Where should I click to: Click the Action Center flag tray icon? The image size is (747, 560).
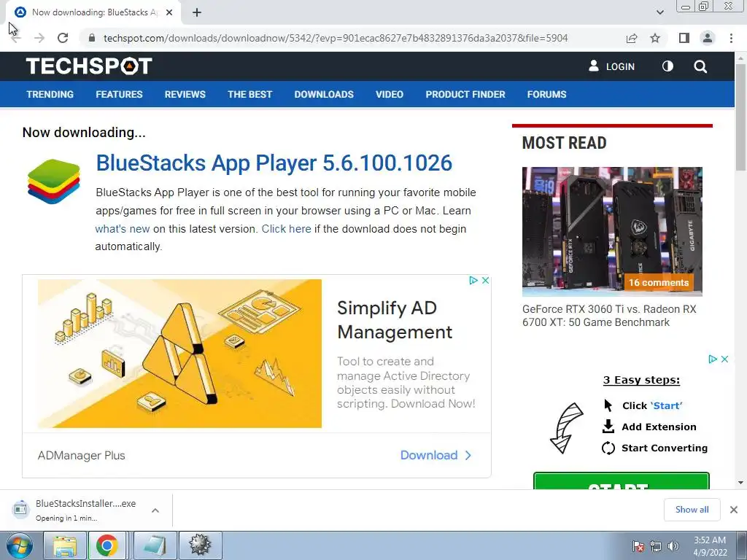coord(638,546)
